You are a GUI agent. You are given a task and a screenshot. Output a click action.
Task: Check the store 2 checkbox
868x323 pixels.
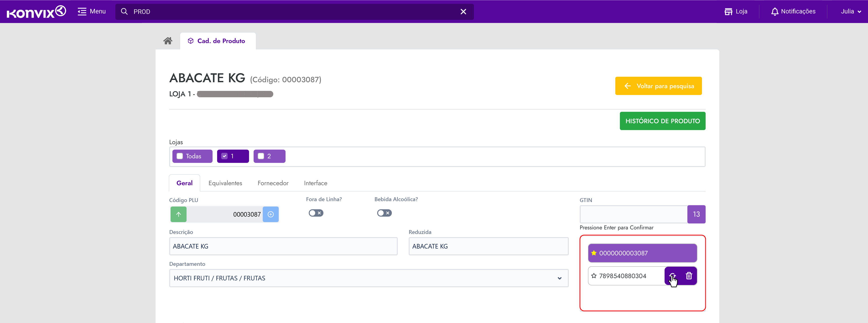coord(261,156)
